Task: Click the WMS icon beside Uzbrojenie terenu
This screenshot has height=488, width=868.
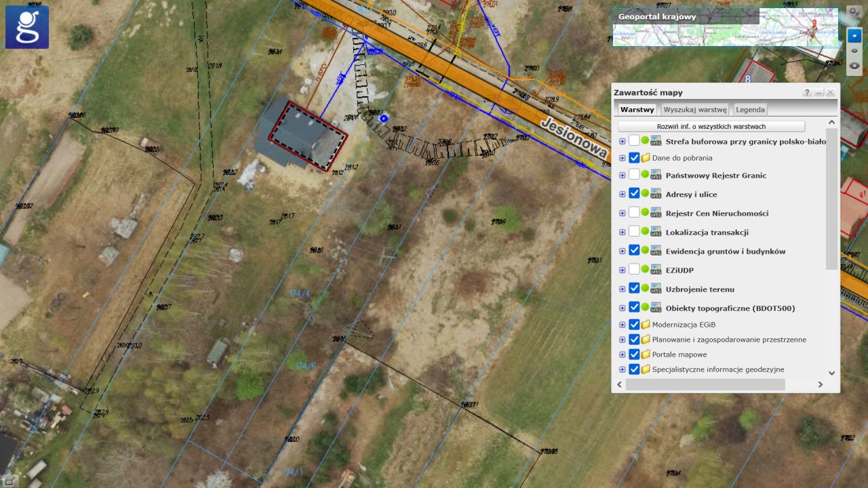Action: pyautogui.click(x=656, y=289)
